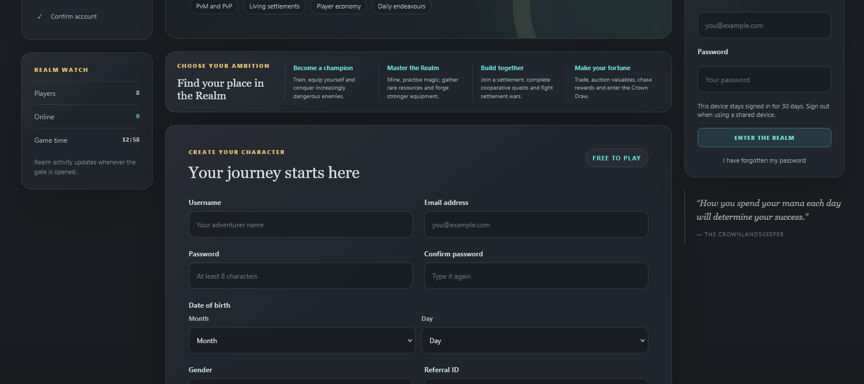Click the registration Email address field
Image resolution: width=864 pixels, height=384 pixels.
click(536, 225)
